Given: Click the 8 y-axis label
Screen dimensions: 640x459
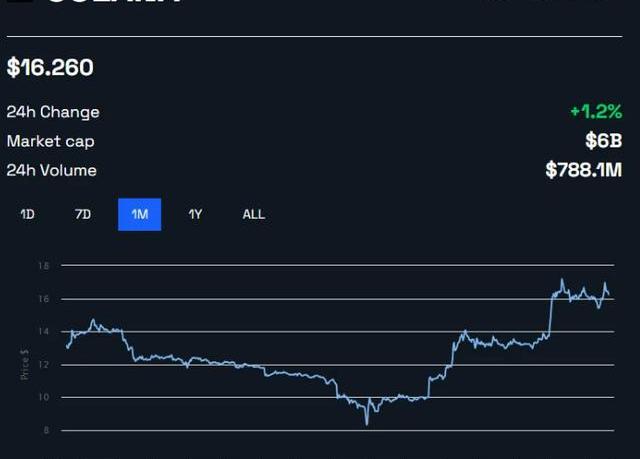Looking at the screenshot, I should tap(46, 430).
